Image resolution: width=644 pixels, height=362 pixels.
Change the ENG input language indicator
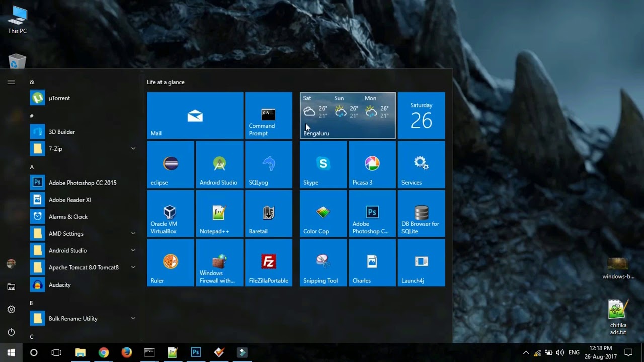574,352
